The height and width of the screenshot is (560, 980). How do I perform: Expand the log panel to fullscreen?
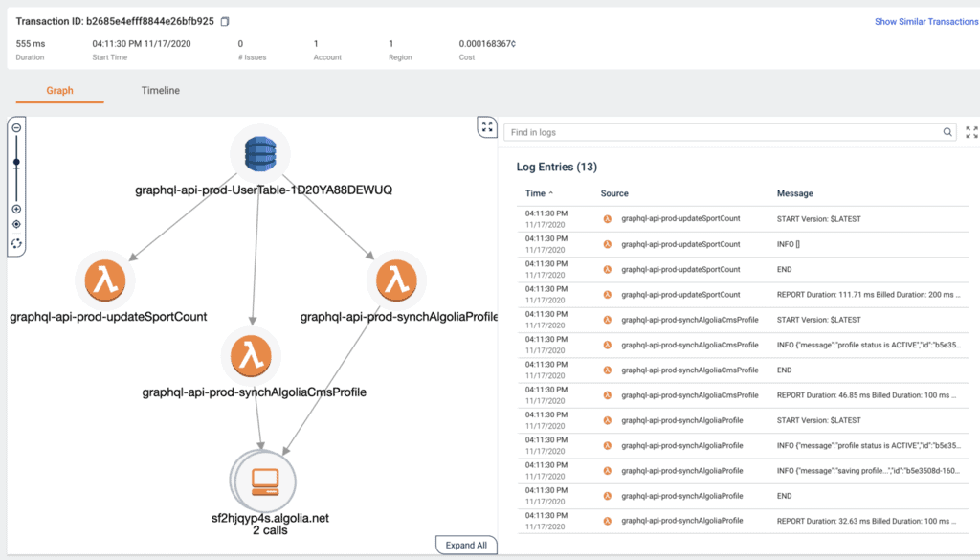pyautogui.click(x=972, y=133)
